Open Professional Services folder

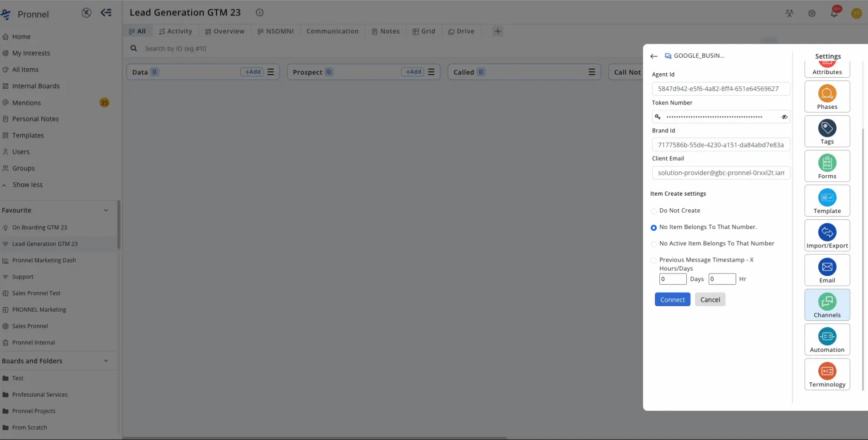[40, 394]
